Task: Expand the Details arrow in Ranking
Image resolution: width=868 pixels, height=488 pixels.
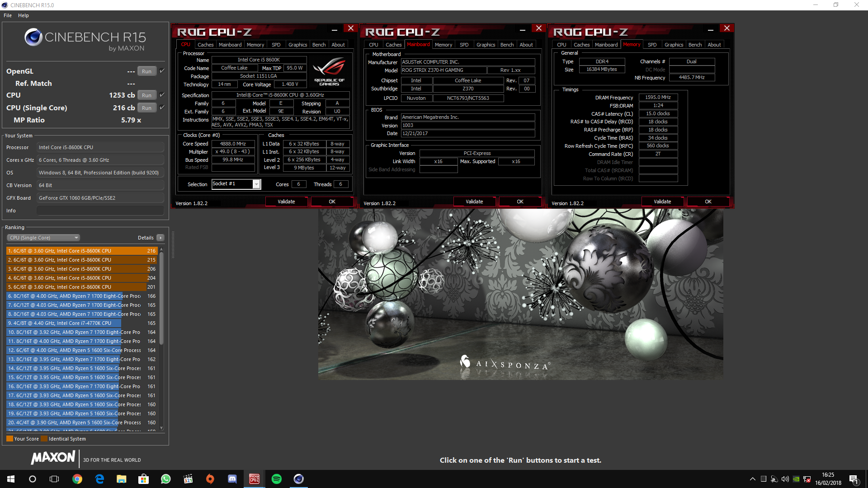Action: 160,238
